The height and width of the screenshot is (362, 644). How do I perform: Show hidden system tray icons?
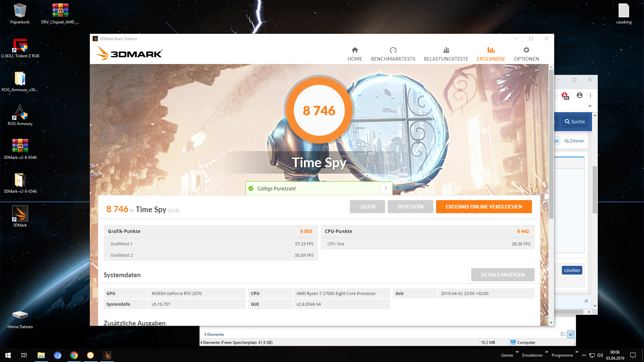tap(584, 355)
